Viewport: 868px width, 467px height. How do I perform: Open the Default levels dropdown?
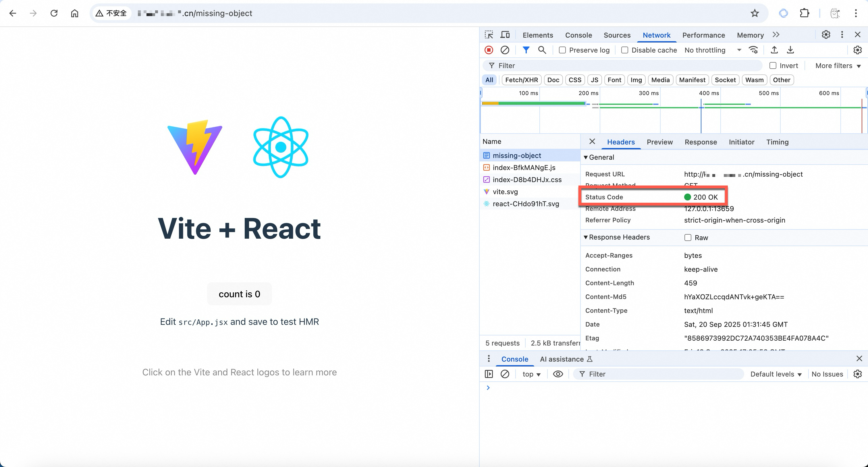pos(776,374)
